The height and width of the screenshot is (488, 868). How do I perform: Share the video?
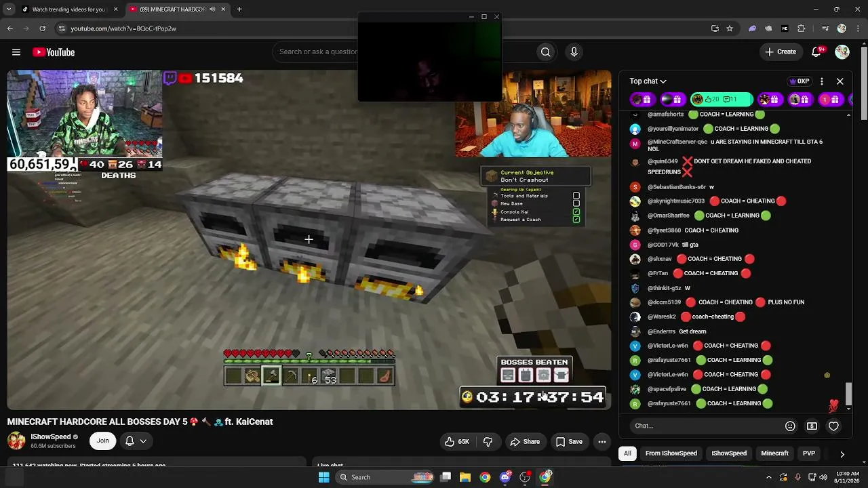(x=525, y=442)
